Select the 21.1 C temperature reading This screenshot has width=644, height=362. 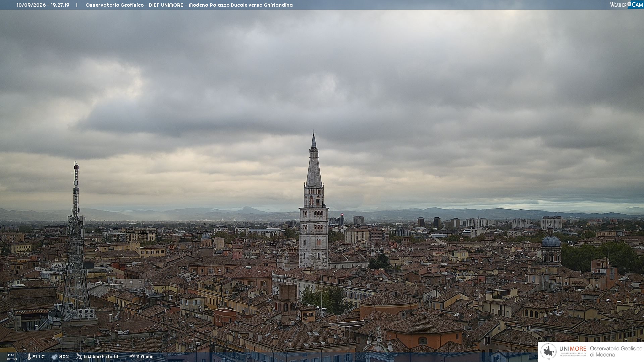pyautogui.click(x=38, y=357)
